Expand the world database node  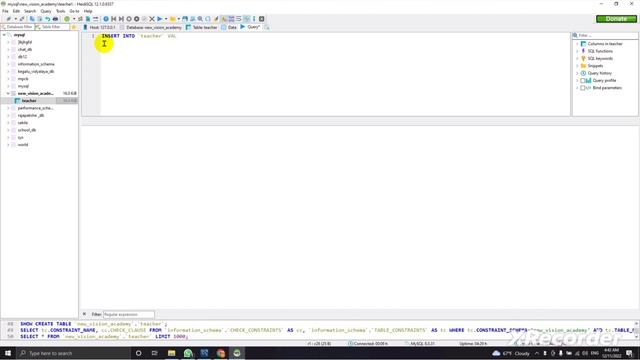click(x=8, y=144)
